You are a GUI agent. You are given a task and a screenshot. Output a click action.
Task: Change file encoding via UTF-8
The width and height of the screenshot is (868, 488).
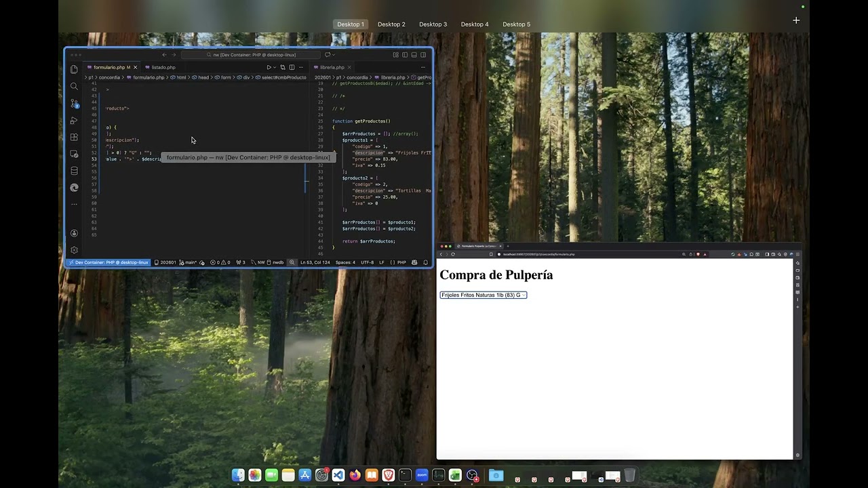click(367, 262)
